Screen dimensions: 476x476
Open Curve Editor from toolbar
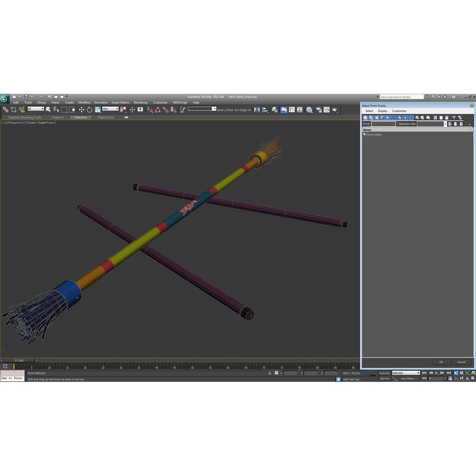pos(292,110)
